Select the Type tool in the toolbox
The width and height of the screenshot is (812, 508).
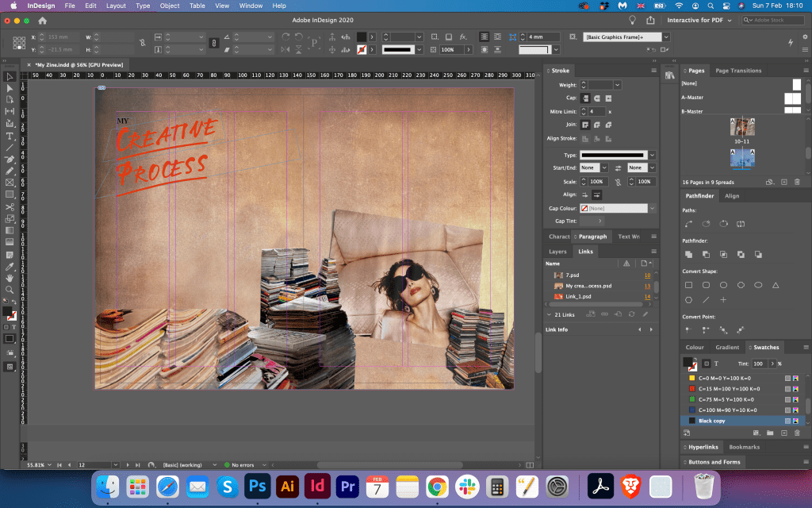coord(10,136)
